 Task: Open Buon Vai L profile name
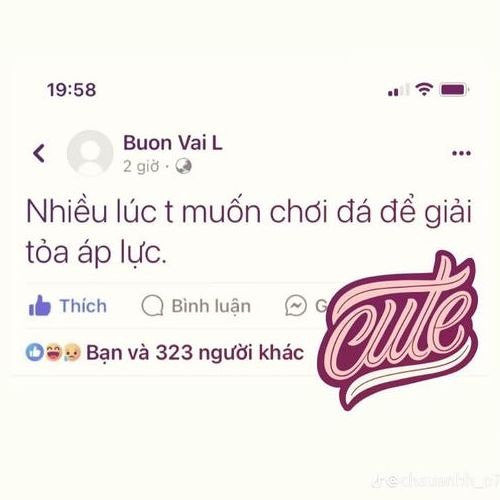[173, 143]
